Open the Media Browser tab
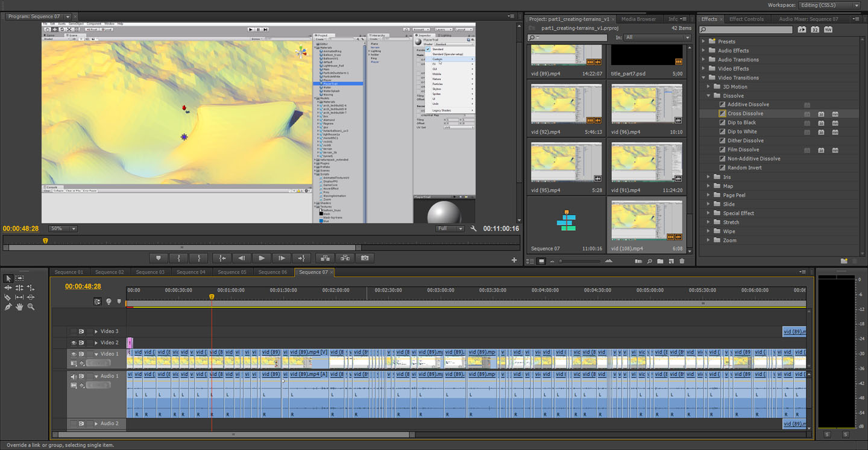Viewport: 868px width, 450px height. [x=638, y=19]
